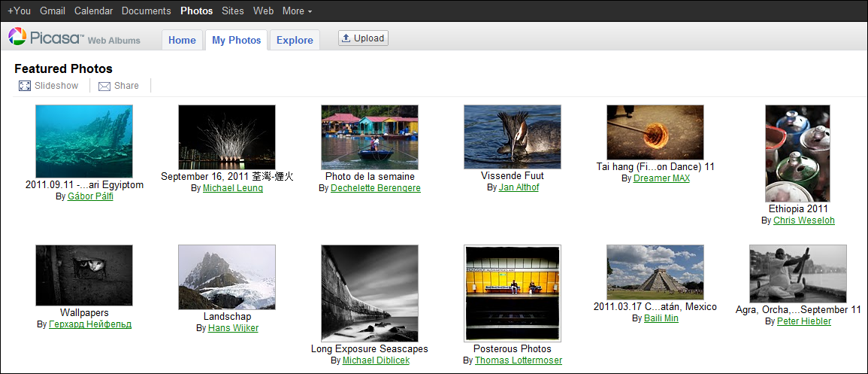868x374 pixels.
Task: Click the Ethiopia 2011 caption
Action: (x=798, y=209)
